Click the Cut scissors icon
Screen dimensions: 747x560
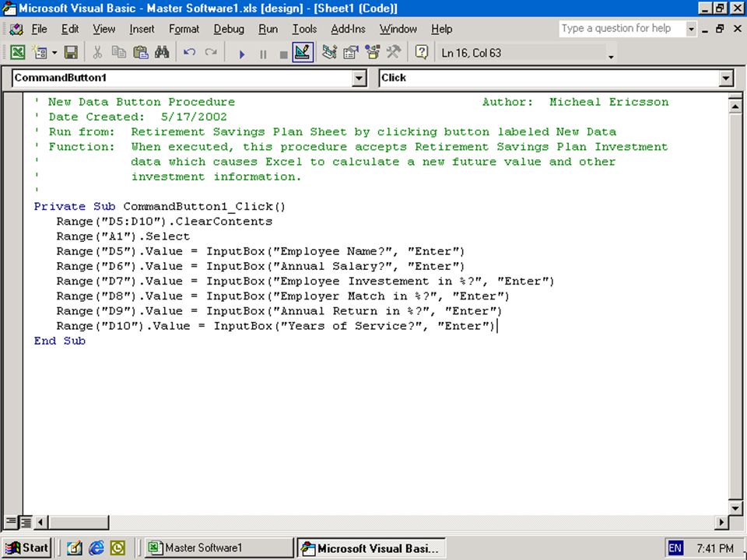click(x=97, y=52)
